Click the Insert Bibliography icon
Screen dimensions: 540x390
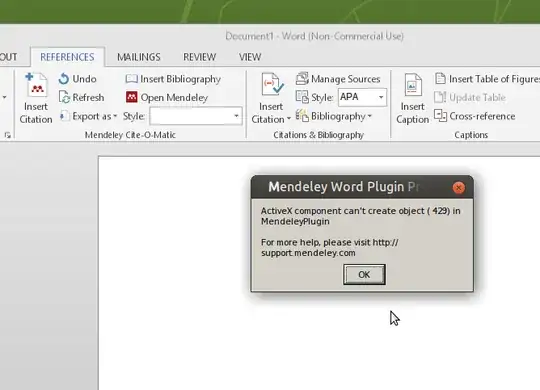pos(132,79)
